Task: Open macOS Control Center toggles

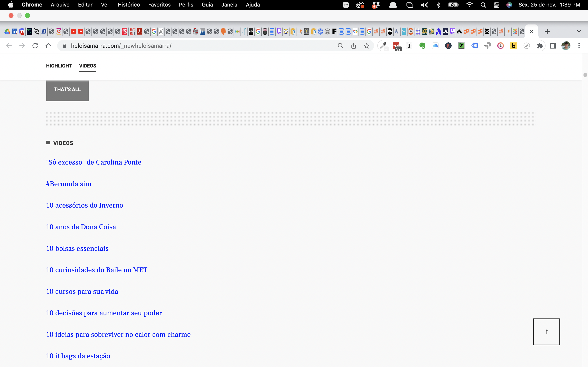Action: [x=496, y=5]
